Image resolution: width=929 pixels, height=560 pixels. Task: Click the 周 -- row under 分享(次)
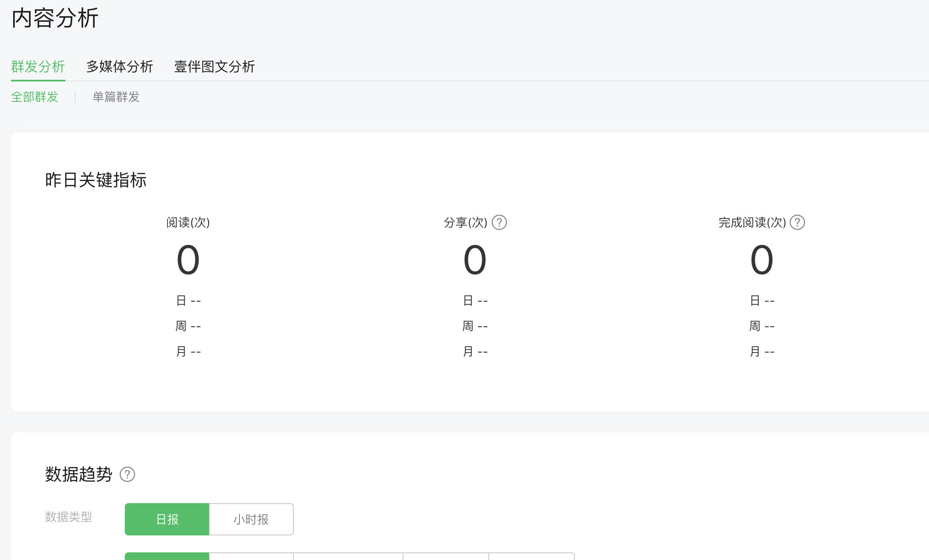(475, 326)
